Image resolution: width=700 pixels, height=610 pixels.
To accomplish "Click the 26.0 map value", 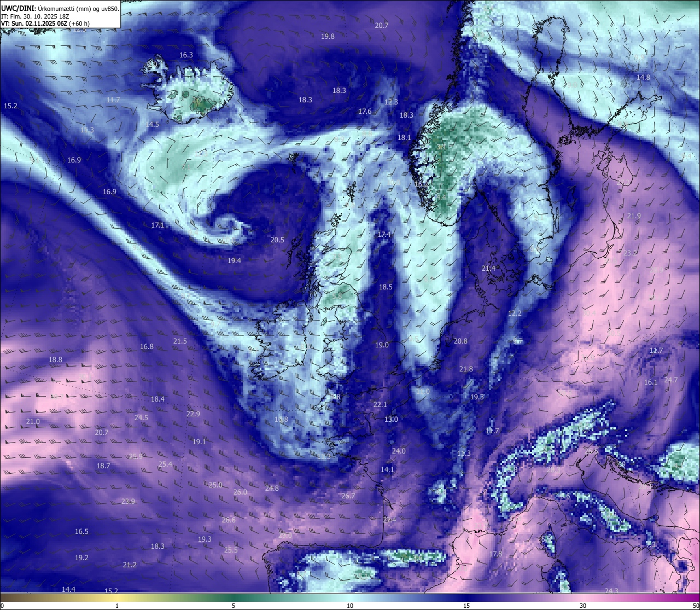I will coord(240,492).
